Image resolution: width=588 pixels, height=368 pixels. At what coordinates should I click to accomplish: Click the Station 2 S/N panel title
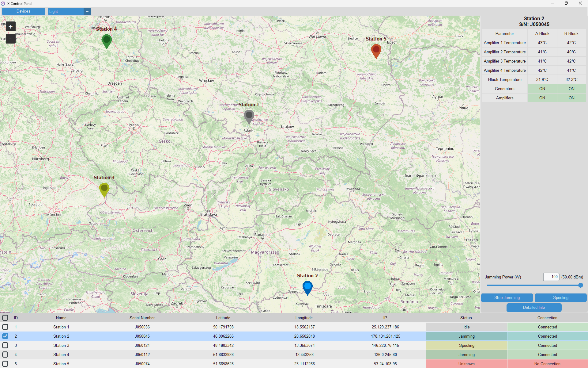(x=534, y=21)
